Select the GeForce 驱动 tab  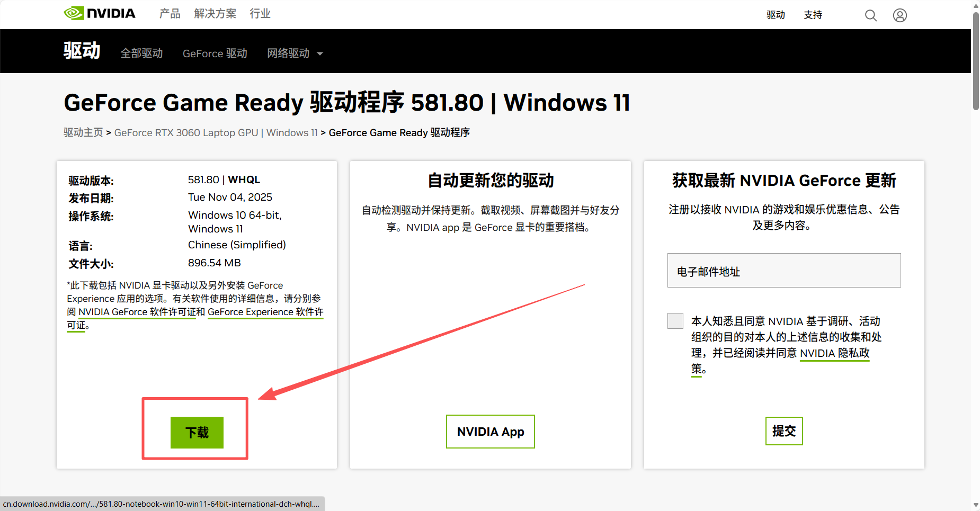pyautogui.click(x=215, y=53)
